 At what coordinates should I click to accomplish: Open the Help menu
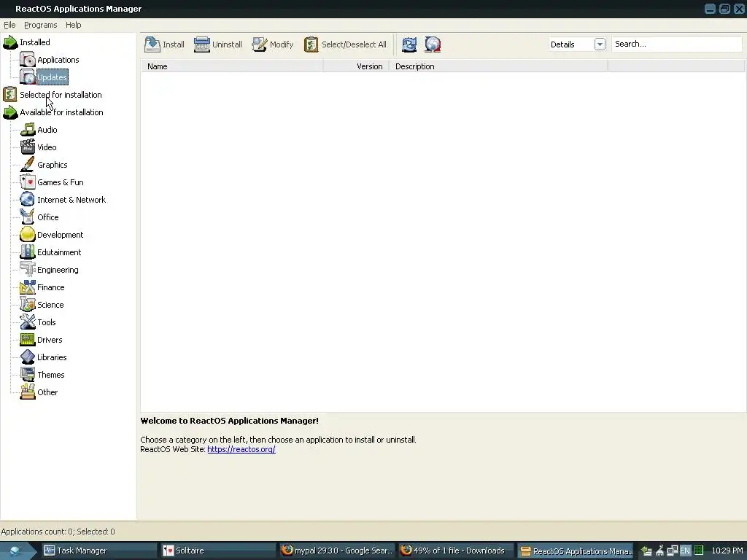pos(74,25)
